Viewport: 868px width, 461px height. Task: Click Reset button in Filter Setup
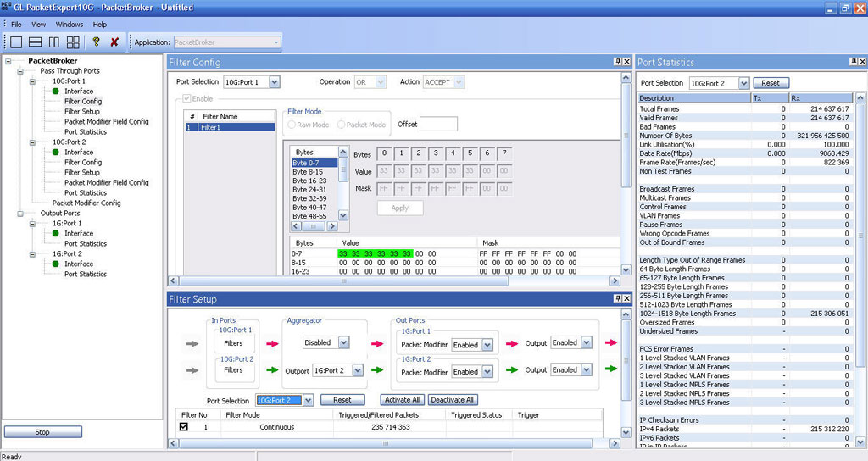pos(342,400)
